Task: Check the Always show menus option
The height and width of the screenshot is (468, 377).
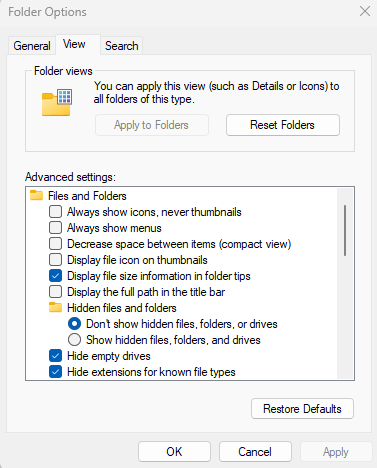Action: [55, 228]
